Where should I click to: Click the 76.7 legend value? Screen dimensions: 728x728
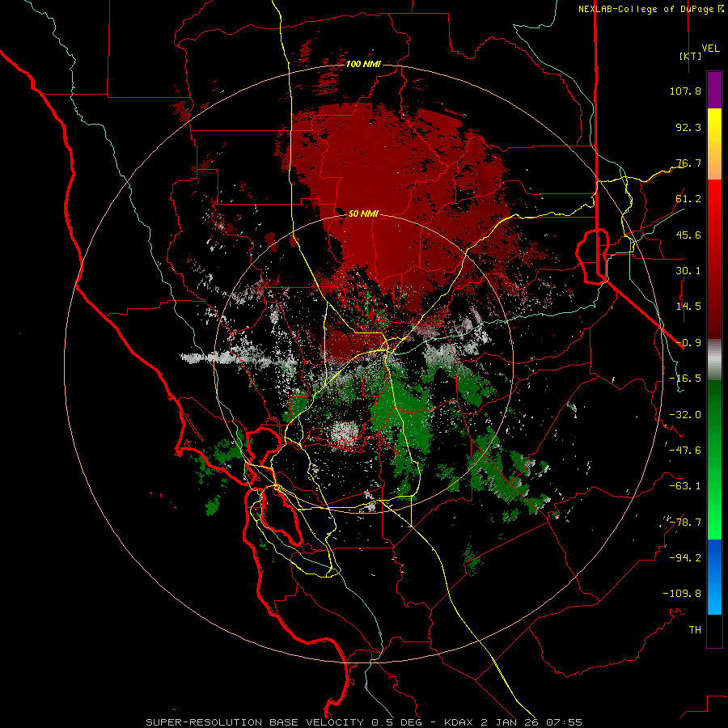point(688,163)
